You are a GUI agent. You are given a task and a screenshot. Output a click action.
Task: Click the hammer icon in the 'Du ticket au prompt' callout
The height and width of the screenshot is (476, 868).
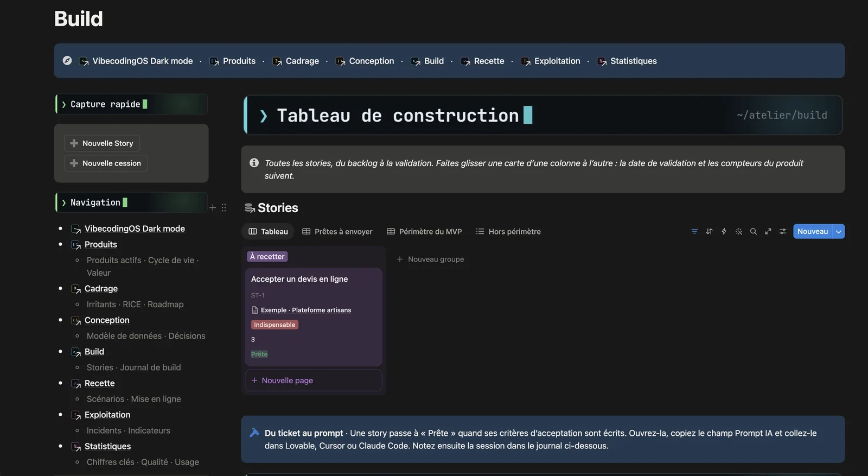coord(254,433)
